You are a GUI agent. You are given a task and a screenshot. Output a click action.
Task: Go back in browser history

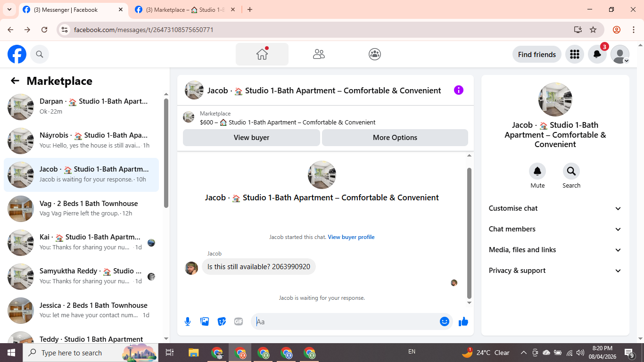click(10, 30)
